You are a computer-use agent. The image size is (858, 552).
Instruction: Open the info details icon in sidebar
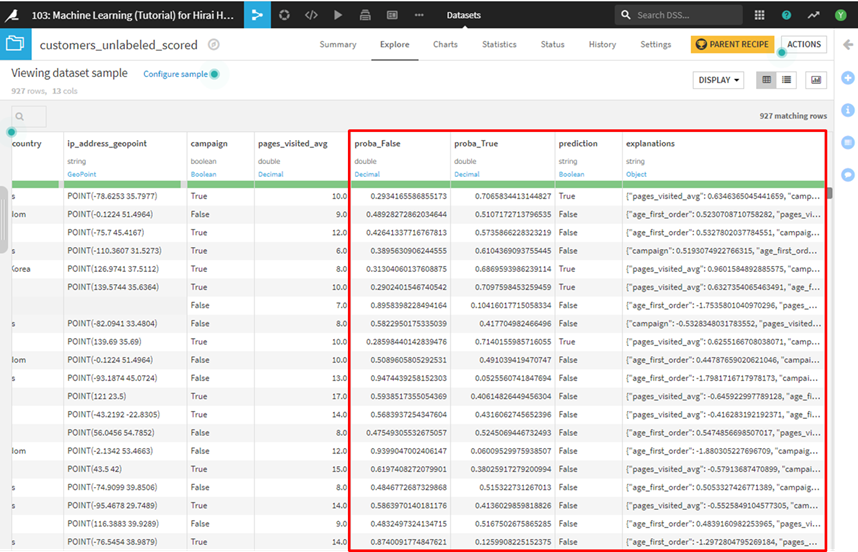[x=848, y=110]
